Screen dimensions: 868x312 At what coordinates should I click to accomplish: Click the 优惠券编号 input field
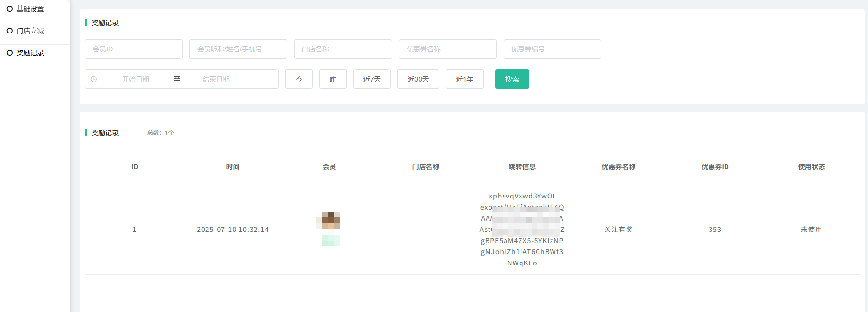tap(552, 49)
